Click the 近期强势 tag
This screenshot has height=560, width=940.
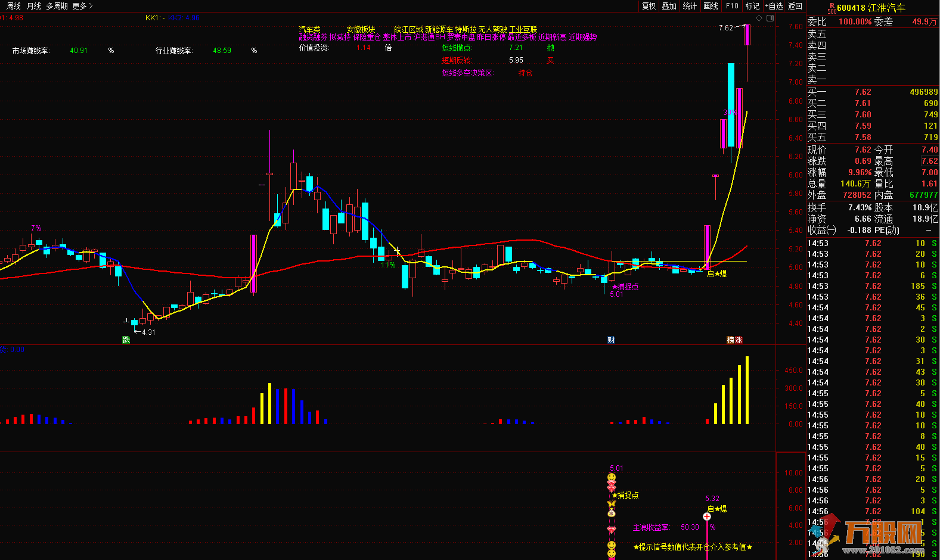click(x=582, y=37)
